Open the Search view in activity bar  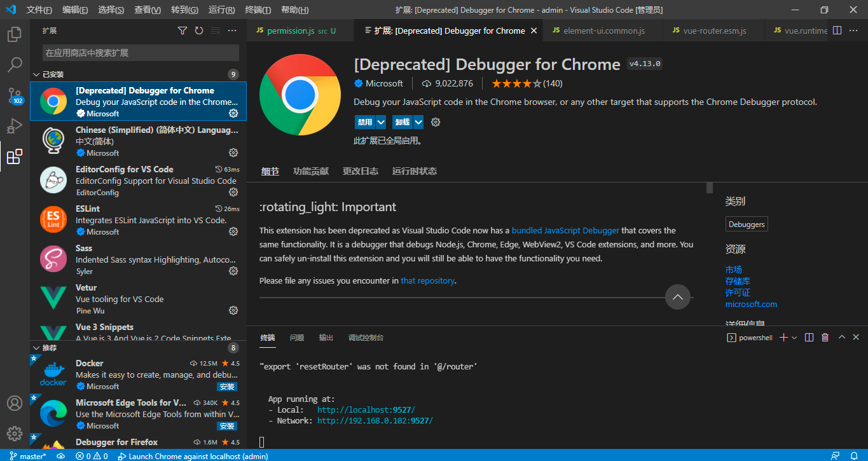(x=15, y=65)
